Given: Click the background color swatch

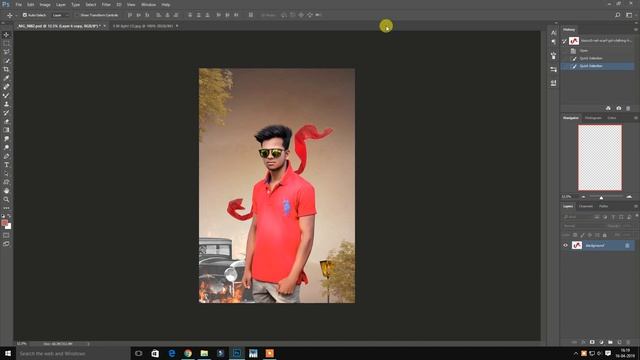Looking at the screenshot, I should pyautogui.click(x=8, y=226).
